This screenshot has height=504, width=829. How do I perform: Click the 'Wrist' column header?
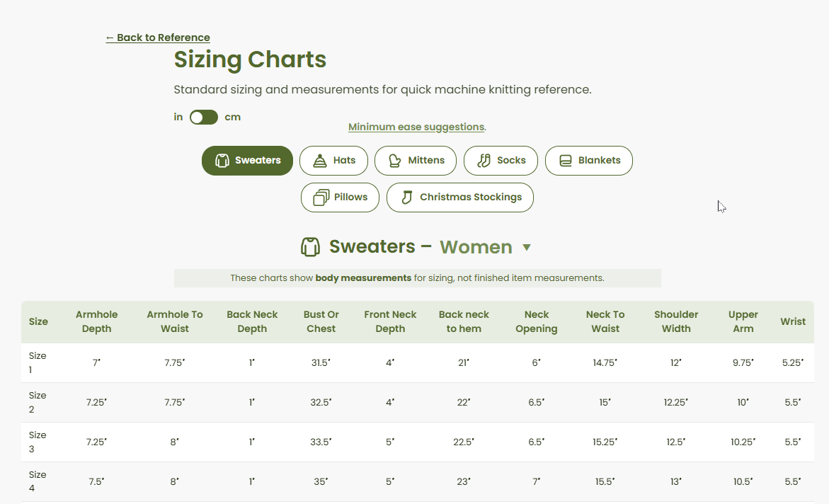[x=793, y=321]
